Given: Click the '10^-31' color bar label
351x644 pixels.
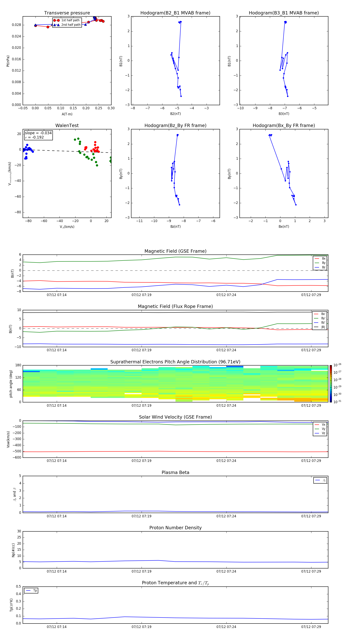Looking at the screenshot, I should (x=337, y=402).
